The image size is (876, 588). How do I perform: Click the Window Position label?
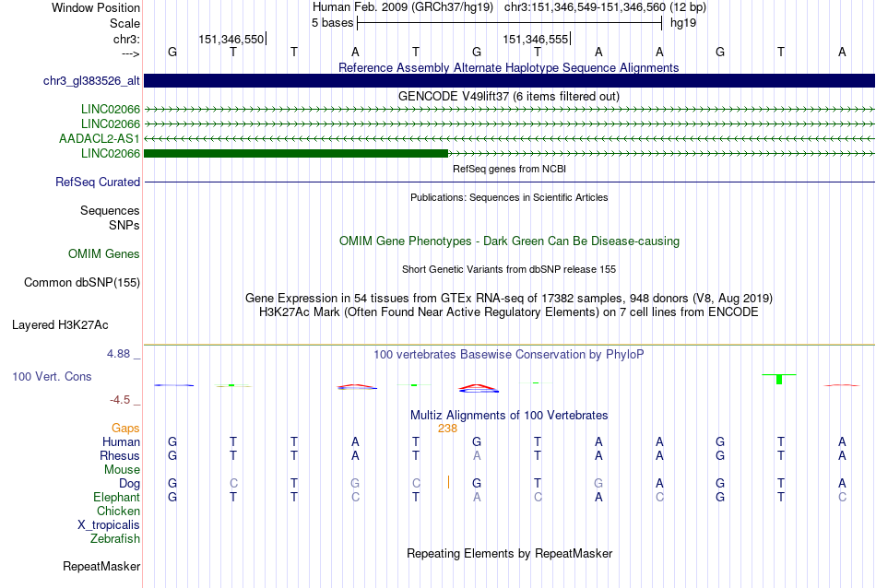coord(96,7)
